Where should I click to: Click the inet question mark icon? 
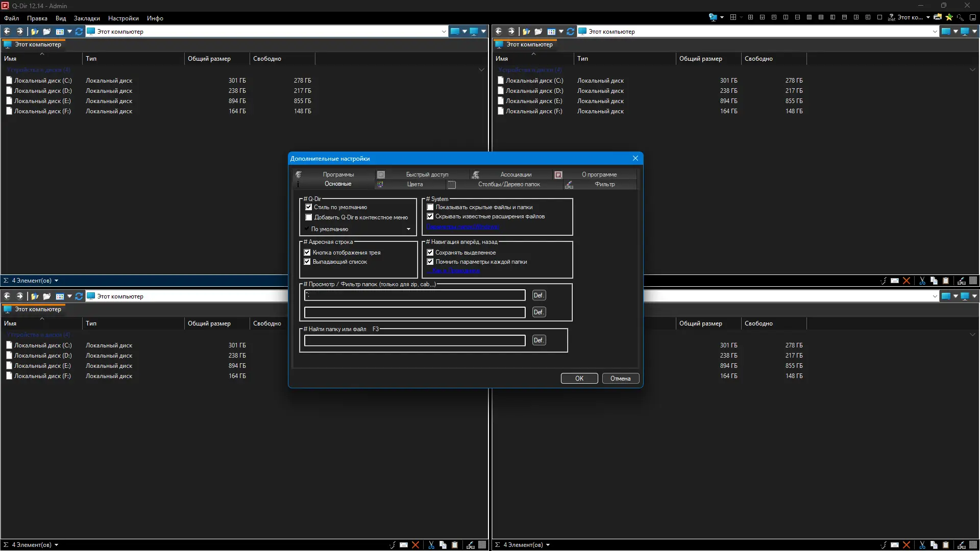pyautogui.click(x=891, y=17)
